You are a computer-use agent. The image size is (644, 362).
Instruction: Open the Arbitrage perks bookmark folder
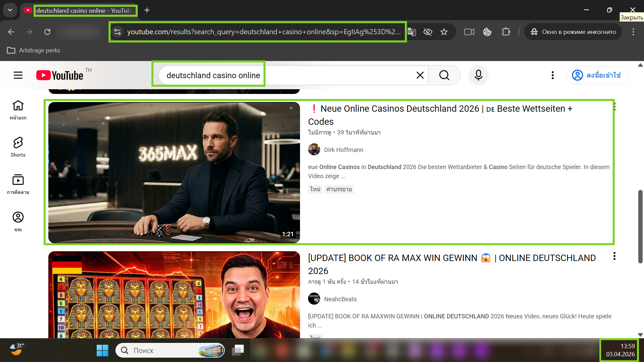coord(34,50)
